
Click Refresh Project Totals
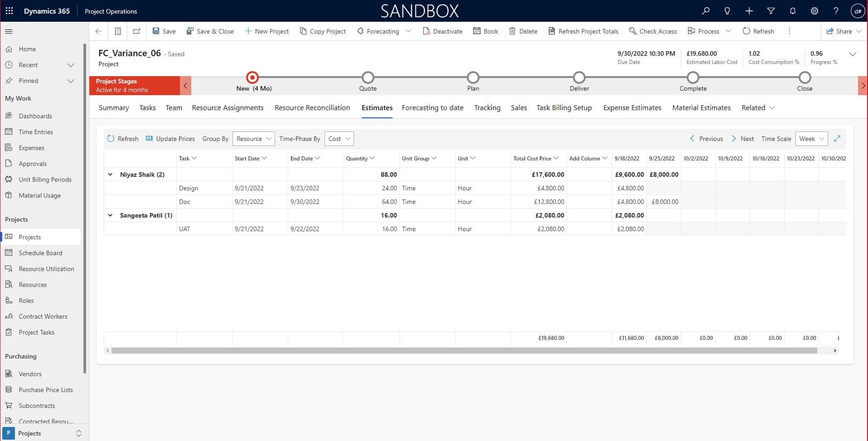click(x=583, y=31)
